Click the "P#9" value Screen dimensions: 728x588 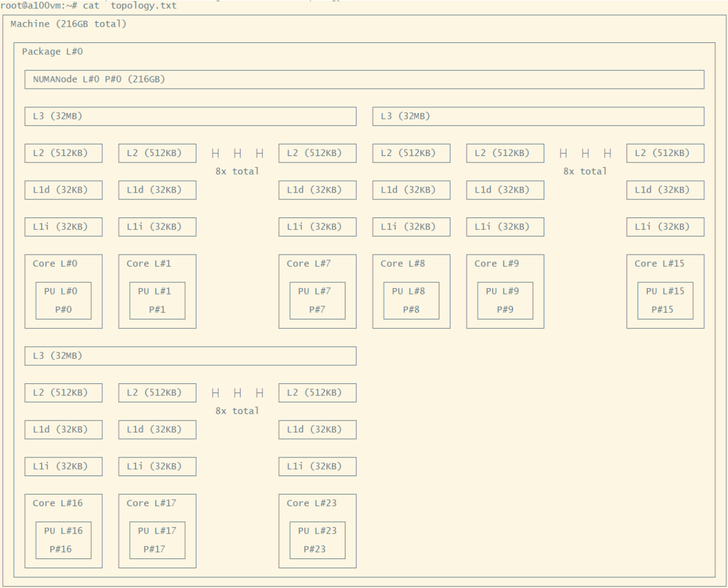[505, 310]
